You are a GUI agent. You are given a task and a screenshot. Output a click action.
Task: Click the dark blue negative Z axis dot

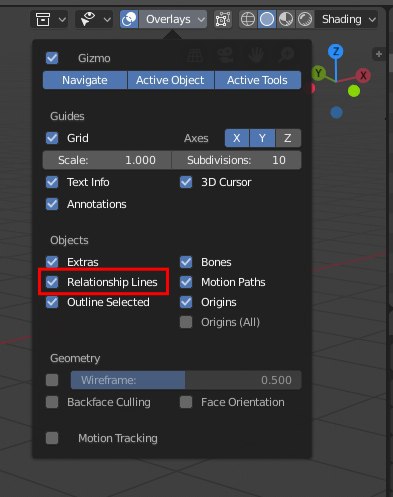pyautogui.click(x=336, y=113)
